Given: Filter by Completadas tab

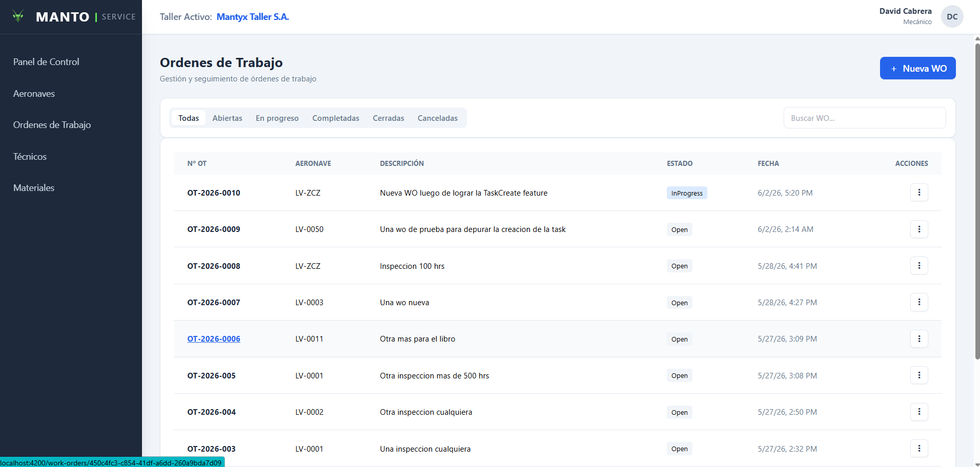Looking at the screenshot, I should pyautogui.click(x=336, y=118).
